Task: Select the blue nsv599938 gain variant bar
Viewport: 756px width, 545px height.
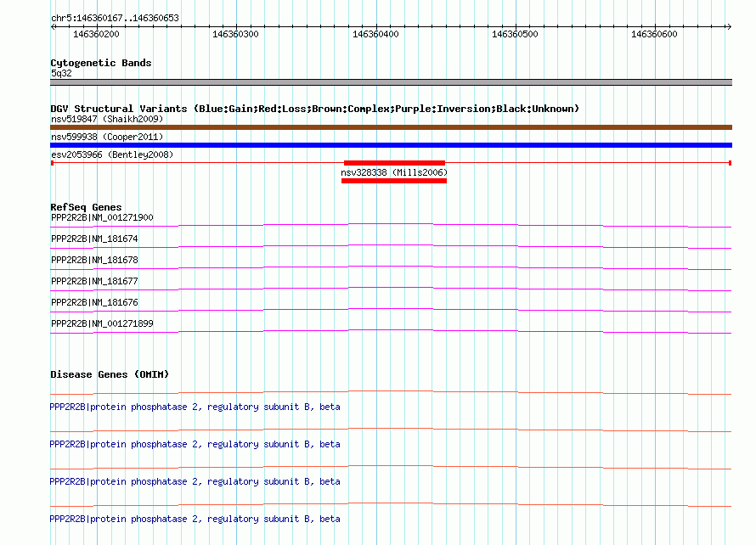Action: click(x=391, y=145)
